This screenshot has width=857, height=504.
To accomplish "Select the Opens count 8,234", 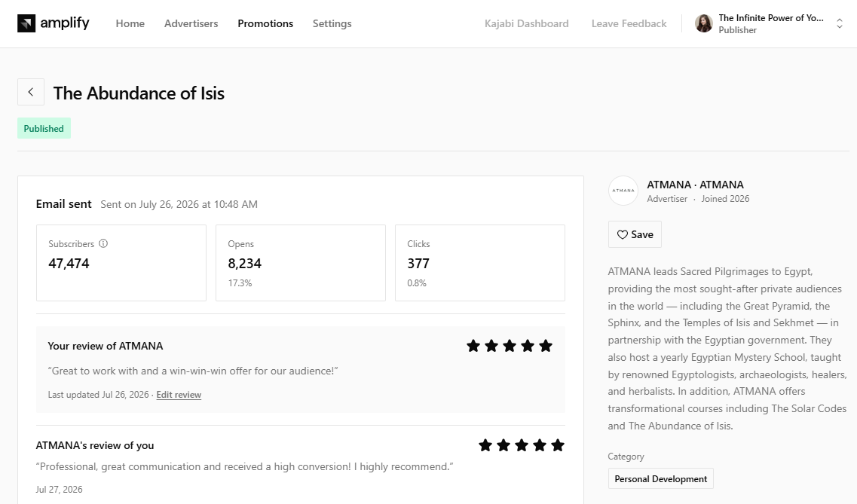I will 245,264.
